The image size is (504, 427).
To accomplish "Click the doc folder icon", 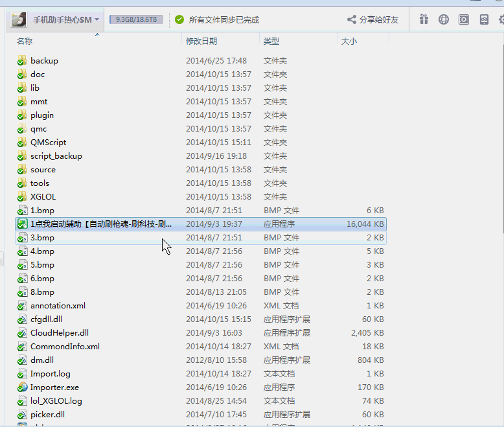I will pos(22,75).
